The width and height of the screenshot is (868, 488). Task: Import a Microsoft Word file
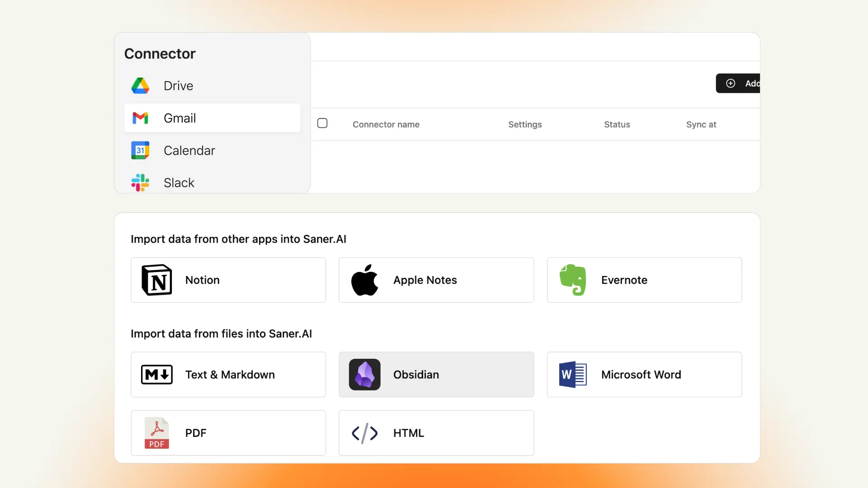(x=644, y=375)
